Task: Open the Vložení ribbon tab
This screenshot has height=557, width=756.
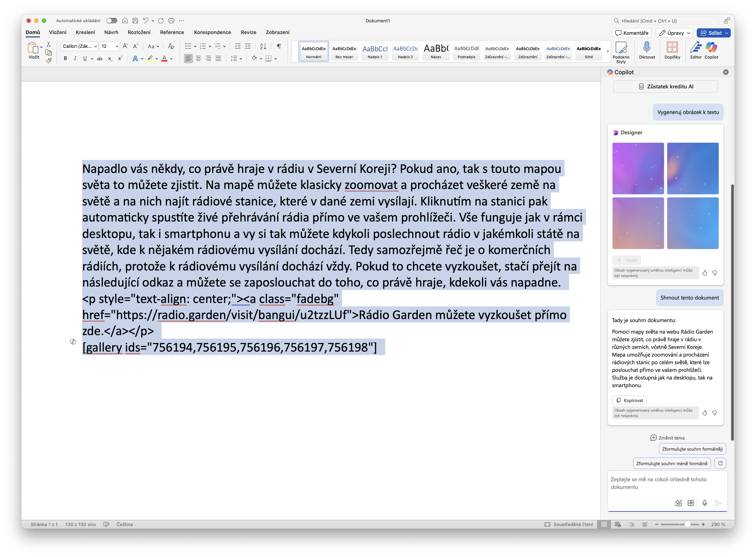Action: pyautogui.click(x=57, y=32)
